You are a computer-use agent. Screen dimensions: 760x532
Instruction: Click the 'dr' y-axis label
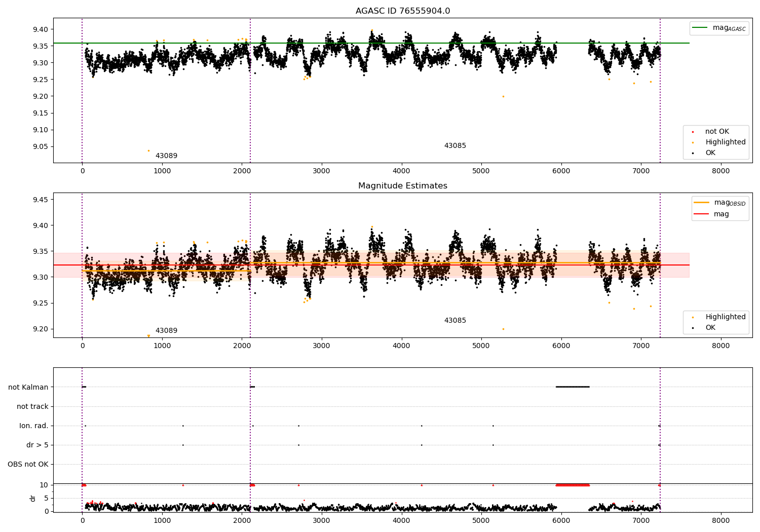pyautogui.click(x=33, y=498)
